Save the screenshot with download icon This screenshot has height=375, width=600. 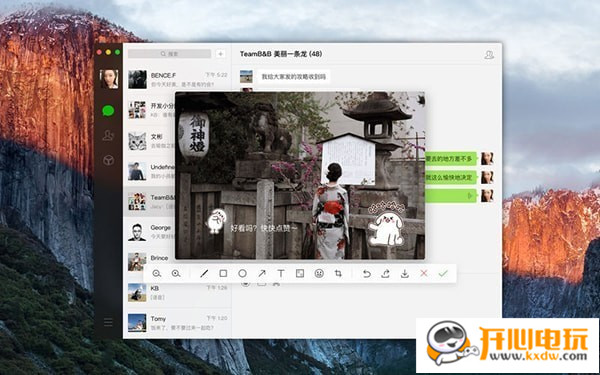pos(405,274)
